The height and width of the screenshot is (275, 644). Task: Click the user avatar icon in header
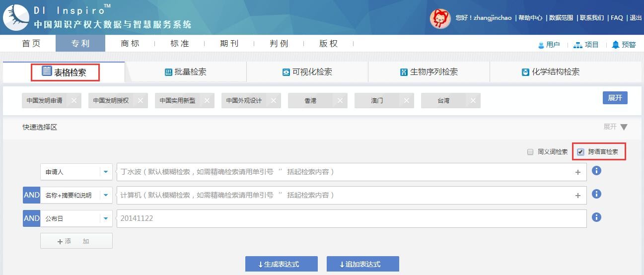[x=439, y=18]
